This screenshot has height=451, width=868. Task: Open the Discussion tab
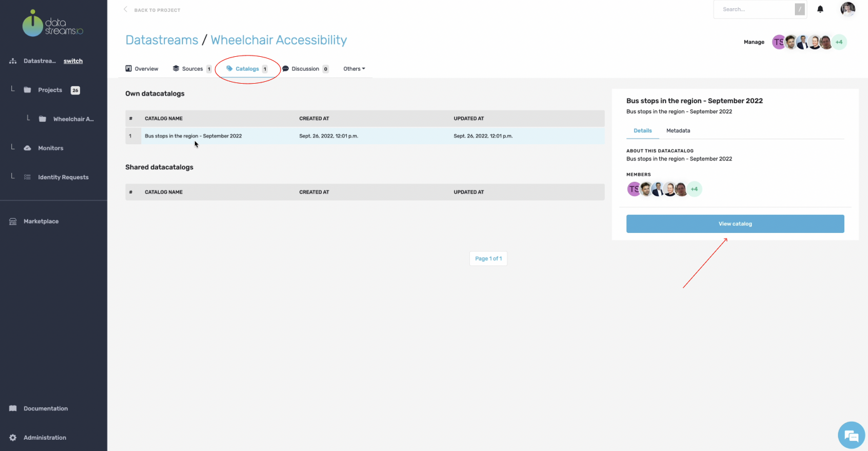pyautogui.click(x=305, y=69)
